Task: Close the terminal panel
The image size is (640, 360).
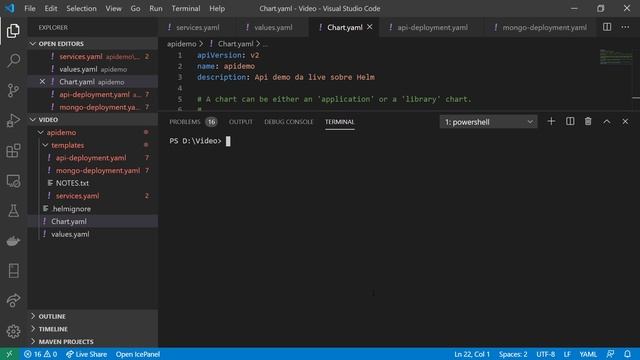Action: (625, 121)
